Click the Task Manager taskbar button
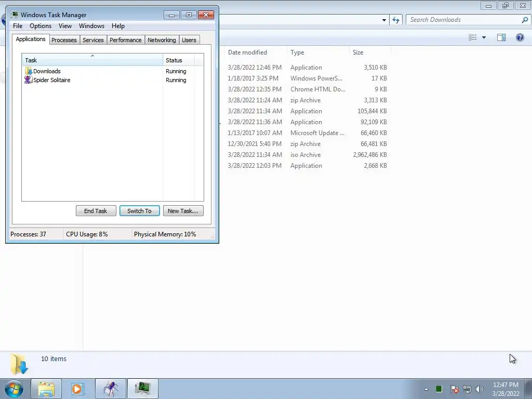This screenshot has width=532, height=399. (x=142, y=389)
